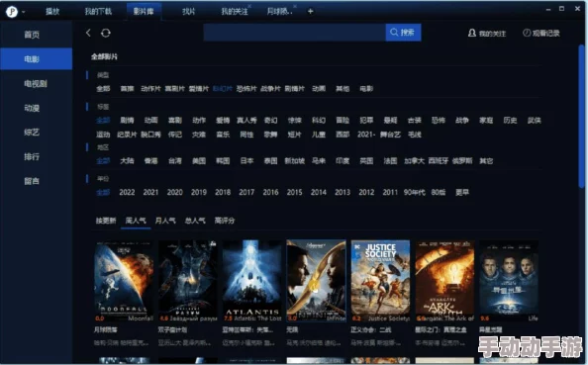The width and height of the screenshot is (588, 365).
Task: Close the 我的关注 tab via its x
Action: coord(249,6)
